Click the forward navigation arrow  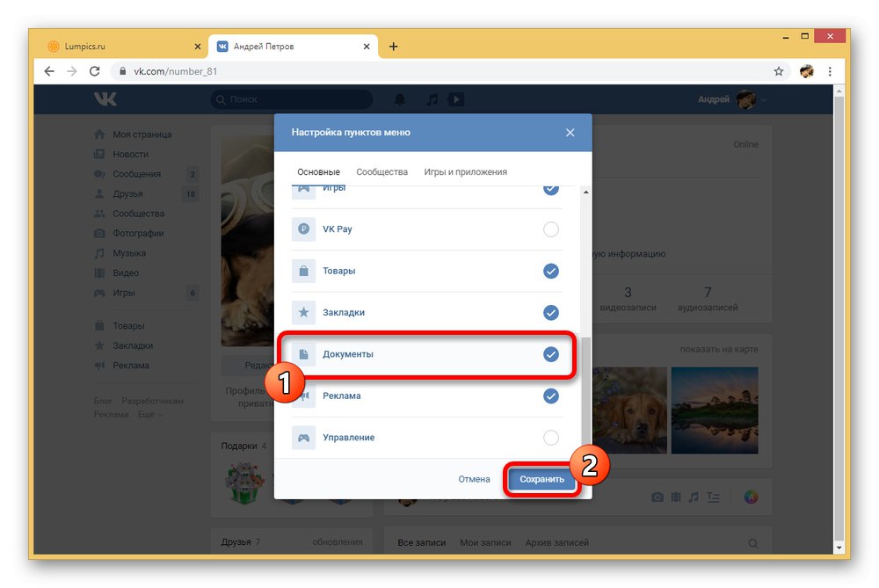coord(72,71)
